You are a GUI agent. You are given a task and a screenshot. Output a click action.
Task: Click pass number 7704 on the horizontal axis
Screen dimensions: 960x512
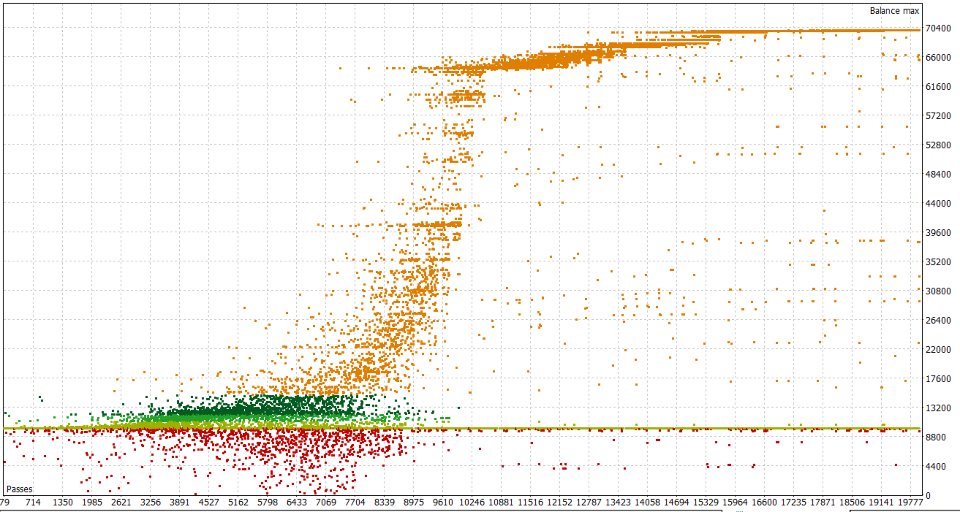355,502
